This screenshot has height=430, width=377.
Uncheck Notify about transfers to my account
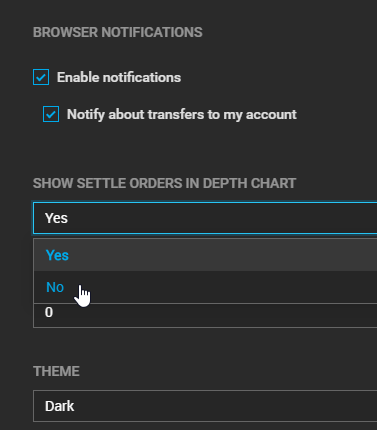point(51,114)
